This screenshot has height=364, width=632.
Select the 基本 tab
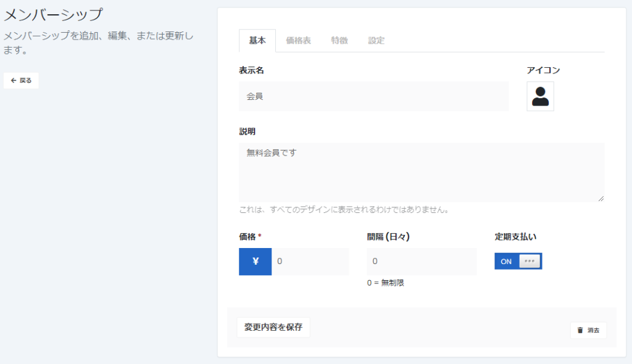click(x=257, y=41)
